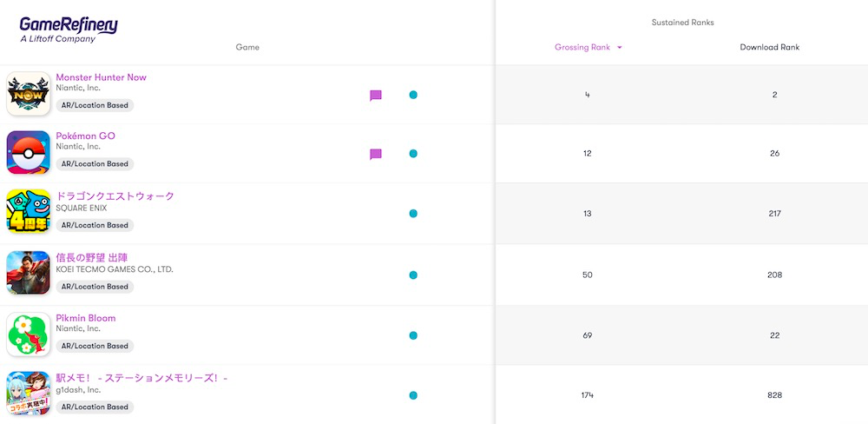The height and width of the screenshot is (424, 868).
Task: Click the Monster Hunter Now app icon
Action: pos(28,94)
